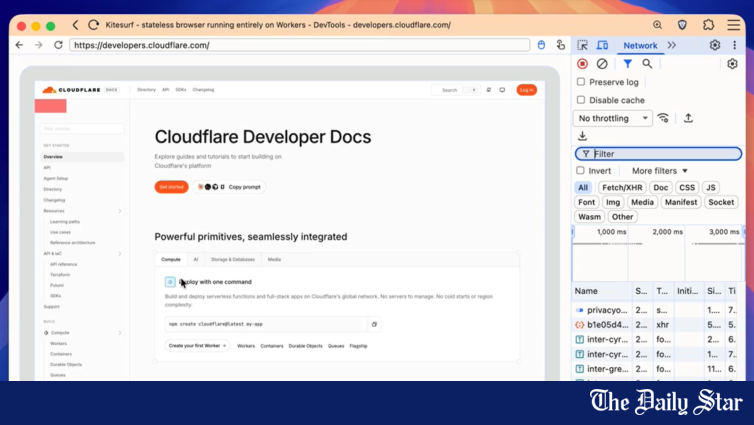Open the DevTools three-dot menu
The height and width of the screenshot is (425, 754).
click(734, 45)
